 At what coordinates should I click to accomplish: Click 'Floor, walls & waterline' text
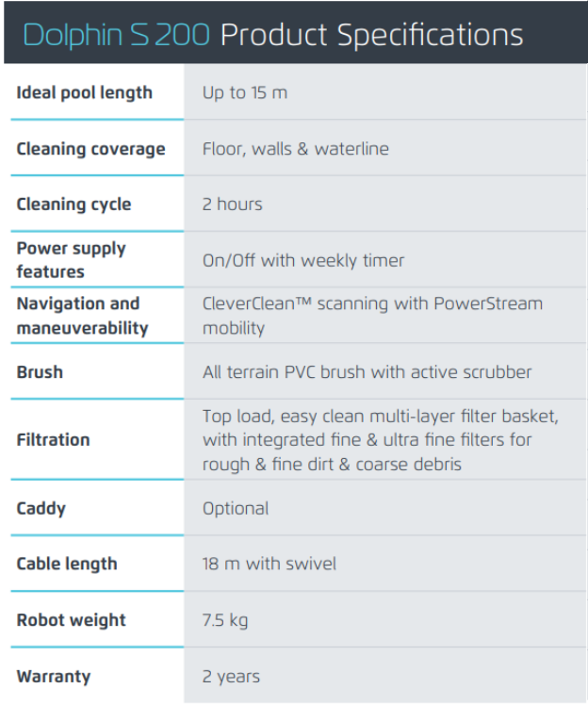(x=295, y=149)
